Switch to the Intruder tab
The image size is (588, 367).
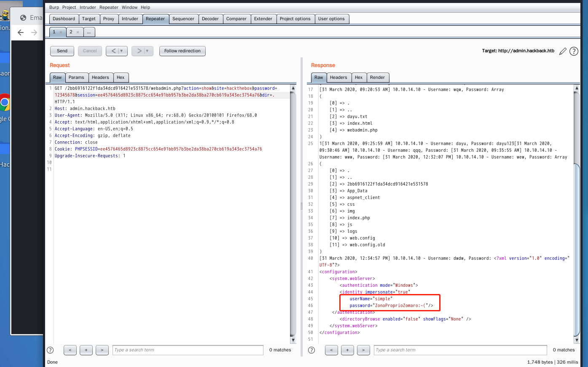click(x=130, y=19)
